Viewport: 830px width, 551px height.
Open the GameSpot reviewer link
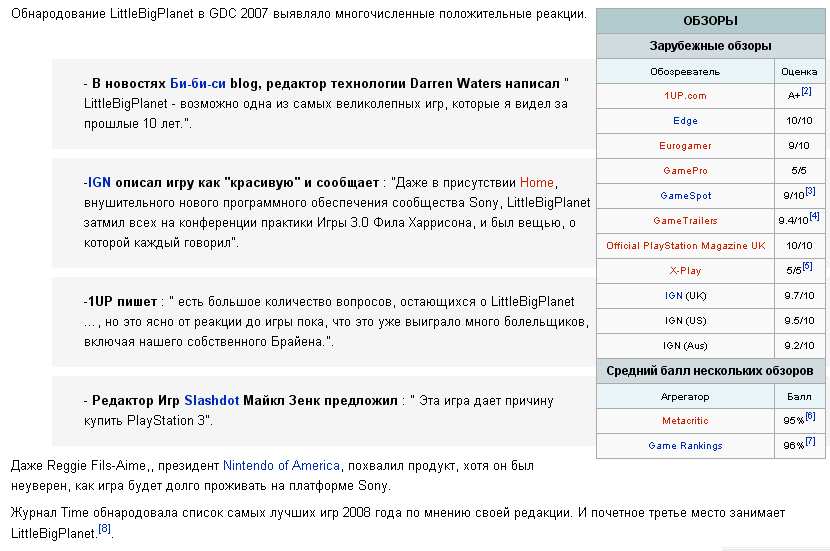pyautogui.click(x=685, y=195)
